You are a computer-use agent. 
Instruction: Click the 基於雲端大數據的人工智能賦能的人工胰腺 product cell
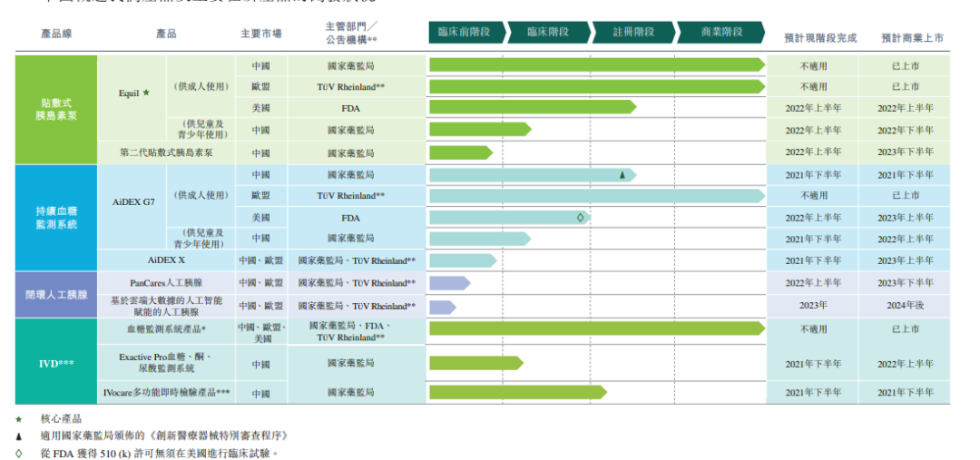tap(166, 306)
